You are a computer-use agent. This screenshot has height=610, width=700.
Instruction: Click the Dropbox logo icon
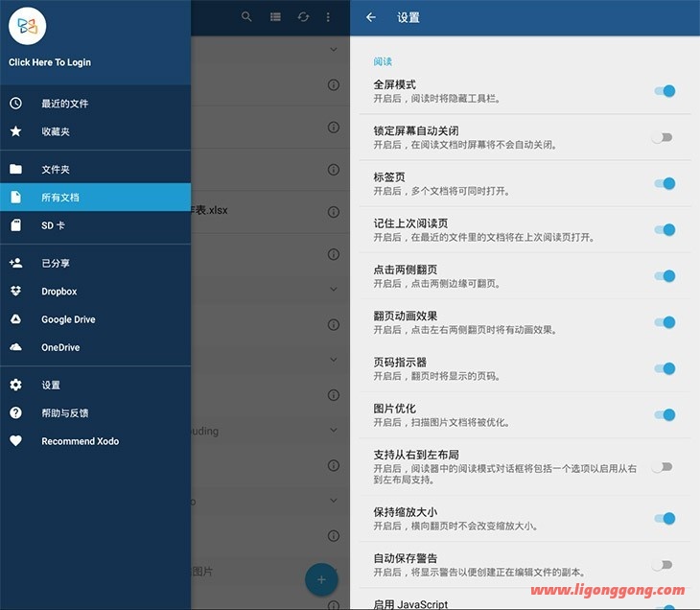click(15, 292)
